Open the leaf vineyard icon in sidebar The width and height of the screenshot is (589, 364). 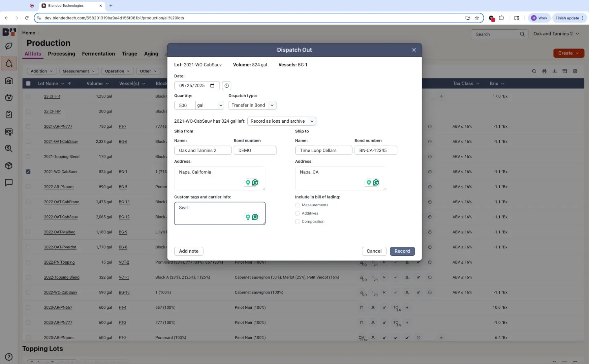click(9, 46)
